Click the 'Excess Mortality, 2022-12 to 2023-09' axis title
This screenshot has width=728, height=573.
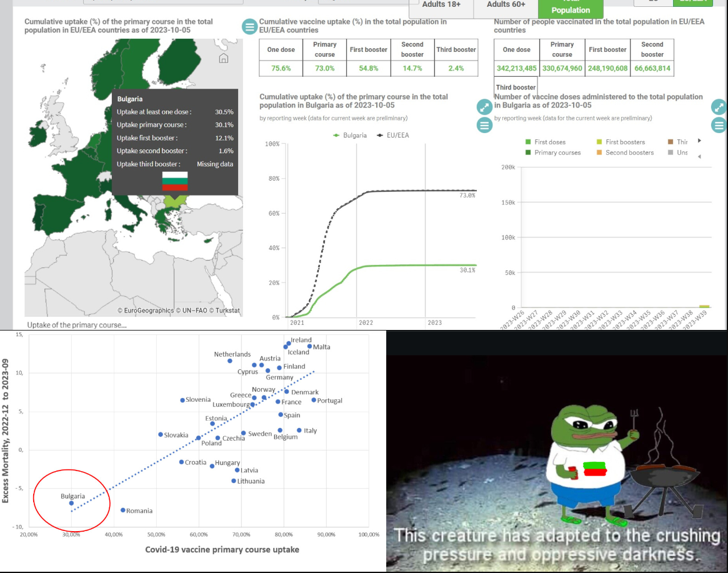6,431
